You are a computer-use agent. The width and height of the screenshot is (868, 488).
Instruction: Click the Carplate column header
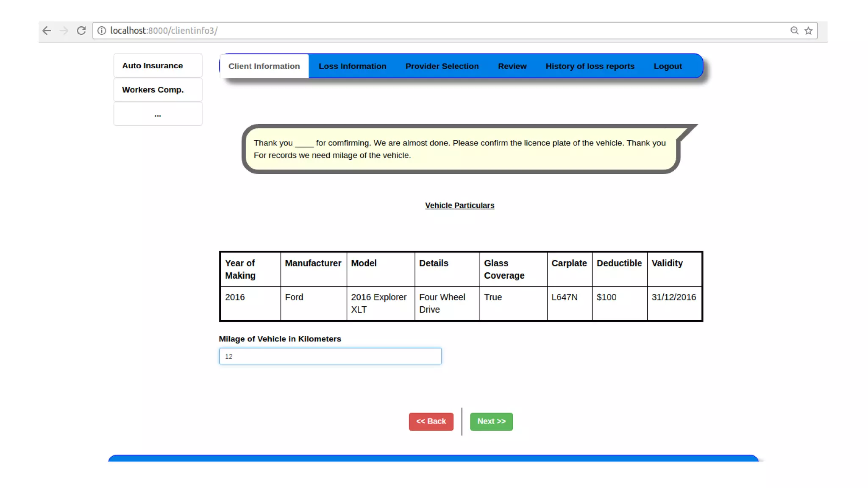click(x=569, y=269)
